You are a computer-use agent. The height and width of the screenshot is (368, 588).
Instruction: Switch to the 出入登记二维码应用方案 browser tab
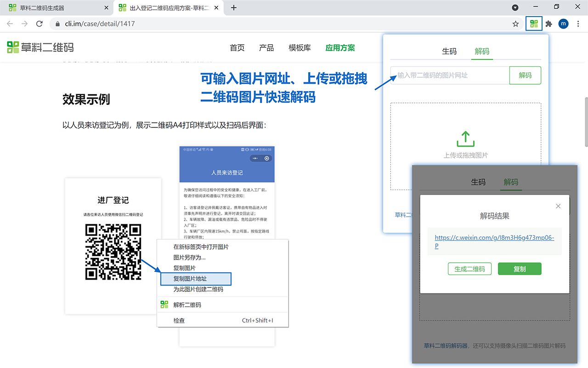pyautogui.click(x=165, y=7)
